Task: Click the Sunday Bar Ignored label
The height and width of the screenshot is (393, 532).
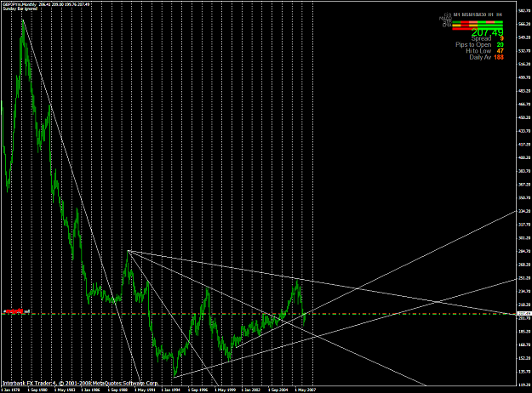Action: [x=20, y=9]
